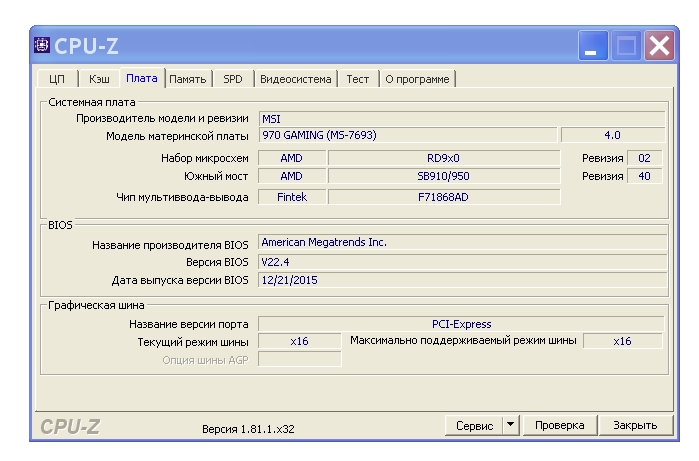Image resolution: width=699 pixels, height=461 pixels.
Task: Open the Память tab
Action: click(187, 78)
